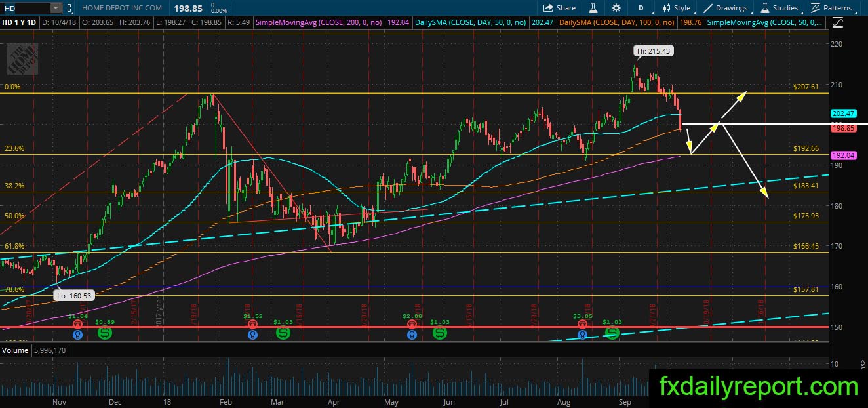Click the pin icon beside the symbol box

tap(69, 8)
